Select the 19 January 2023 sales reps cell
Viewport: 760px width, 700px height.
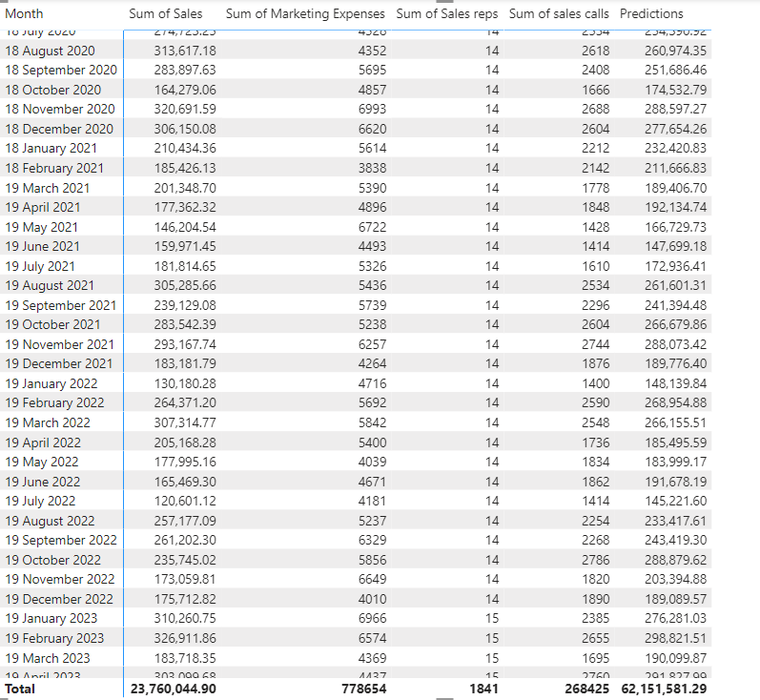point(492,619)
